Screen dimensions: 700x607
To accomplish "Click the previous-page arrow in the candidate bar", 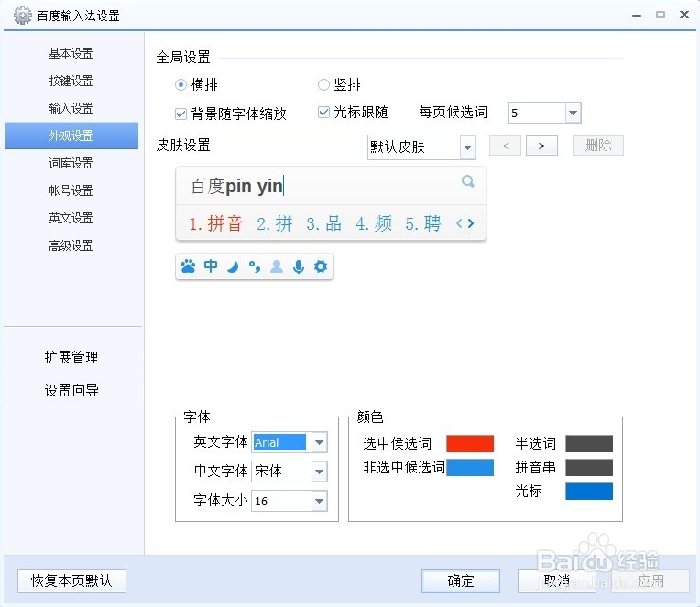I will tap(459, 223).
